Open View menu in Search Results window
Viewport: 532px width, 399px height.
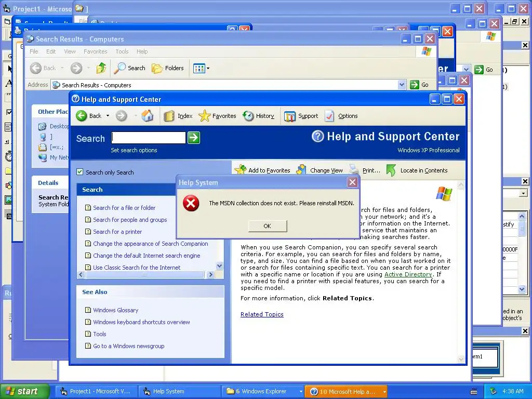(70, 51)
